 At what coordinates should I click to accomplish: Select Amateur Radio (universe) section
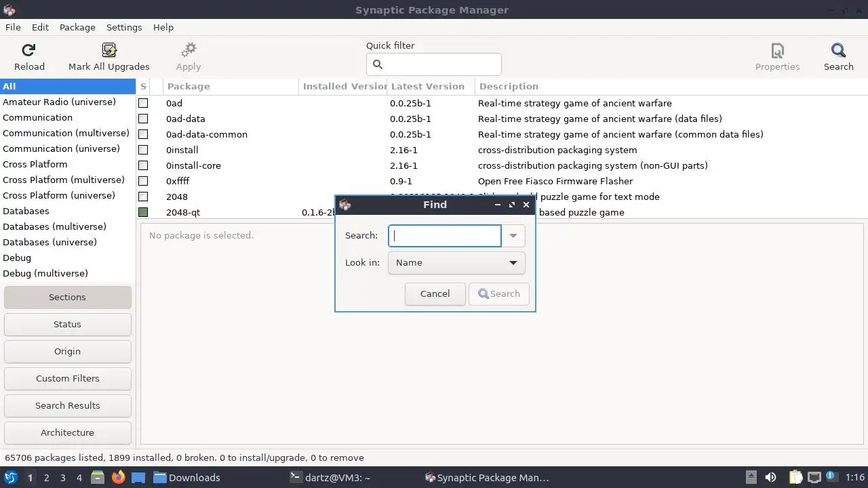tap(68, 102)
